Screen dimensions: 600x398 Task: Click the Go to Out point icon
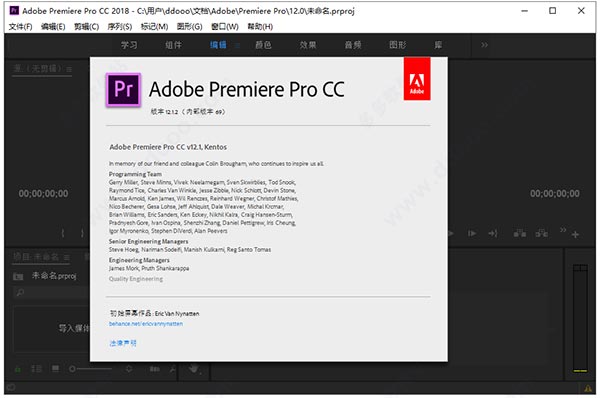[493, 233]
